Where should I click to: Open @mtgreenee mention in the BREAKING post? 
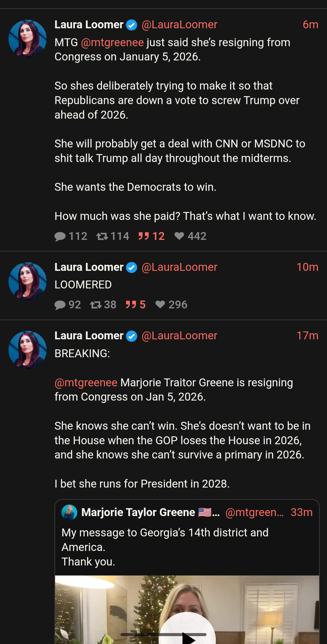(86, 383)
